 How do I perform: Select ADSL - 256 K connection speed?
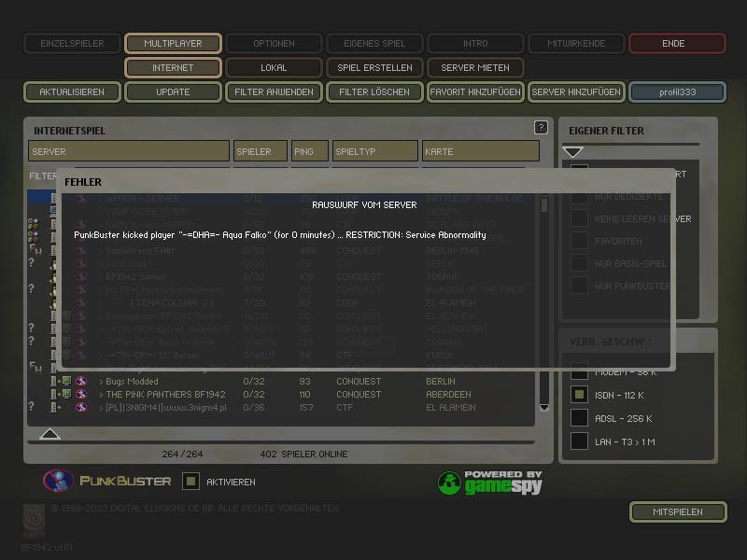coord(580,418)
